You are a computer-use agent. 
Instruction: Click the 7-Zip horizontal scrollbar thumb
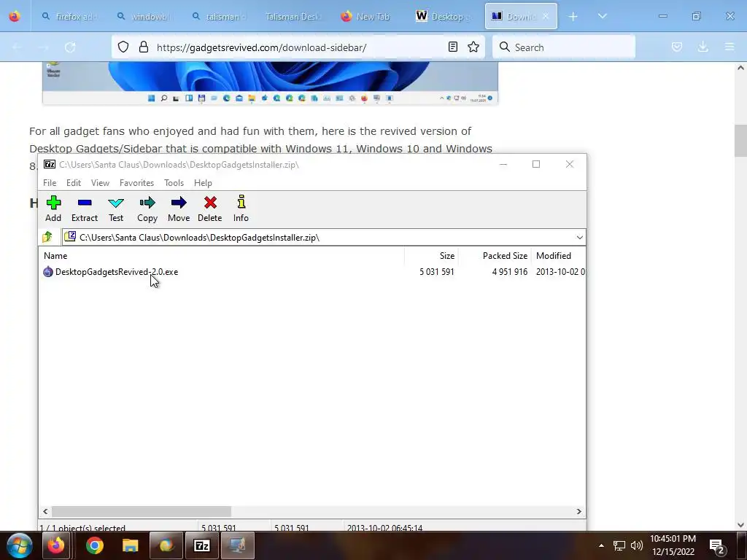[142, 511]
